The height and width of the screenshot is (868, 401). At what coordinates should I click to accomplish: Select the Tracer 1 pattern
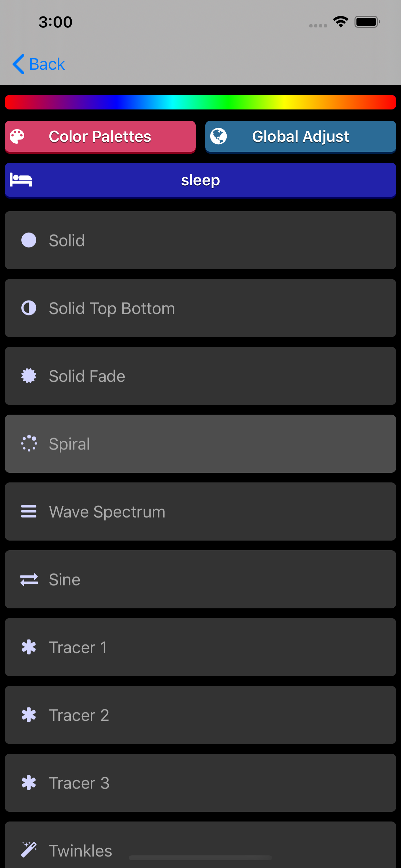[200, 647]
